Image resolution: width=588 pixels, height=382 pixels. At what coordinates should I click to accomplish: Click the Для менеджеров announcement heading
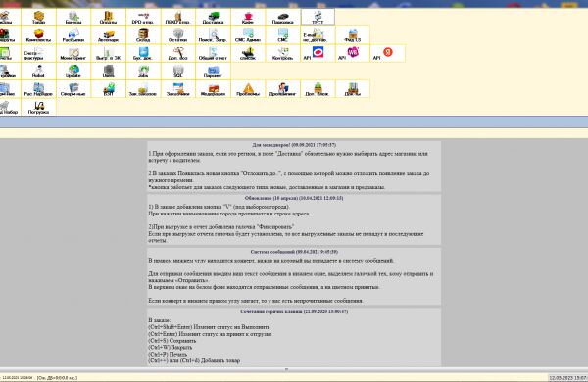294,145
